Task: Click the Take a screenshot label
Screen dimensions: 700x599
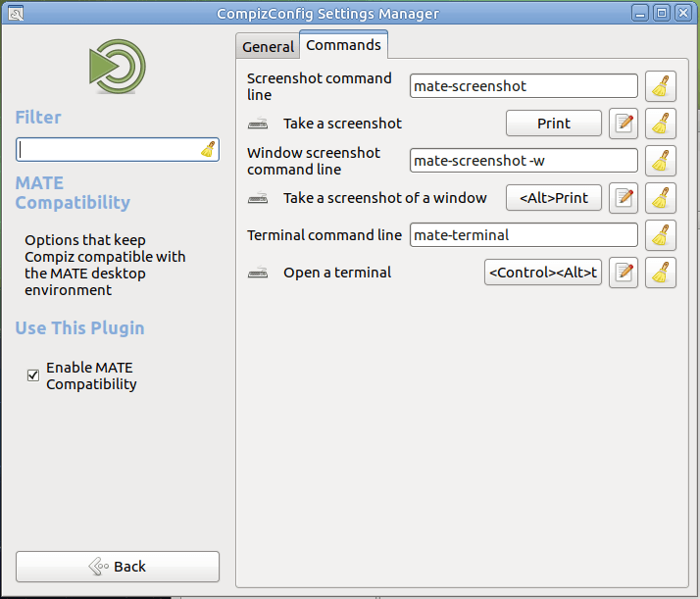Action: pos(342,124)
